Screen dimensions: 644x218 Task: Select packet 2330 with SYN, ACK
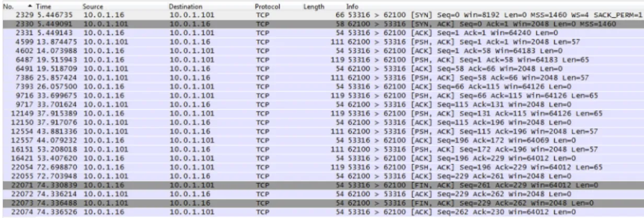322,25
